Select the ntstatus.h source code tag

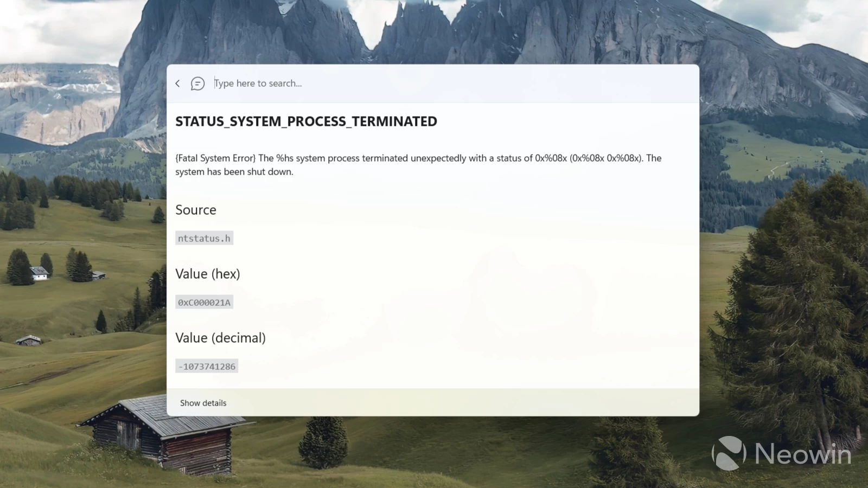pos(204,238)
